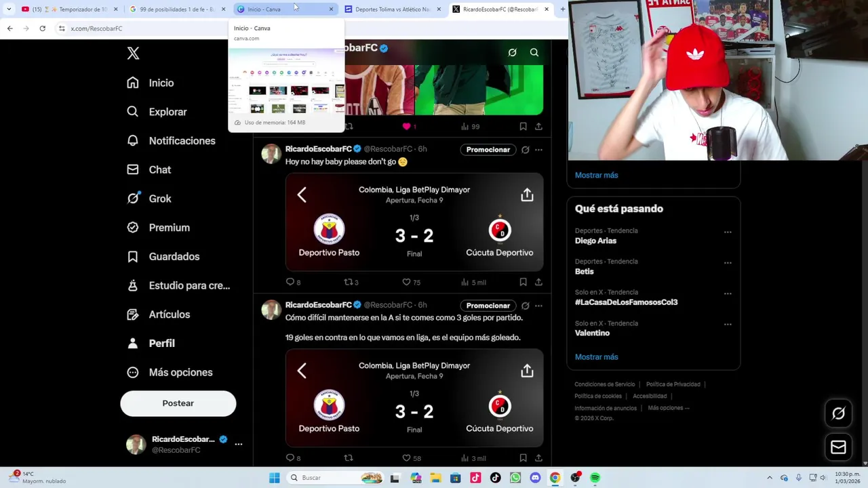Repost the top post
This screenshot has width=868, height=488.
349,127
